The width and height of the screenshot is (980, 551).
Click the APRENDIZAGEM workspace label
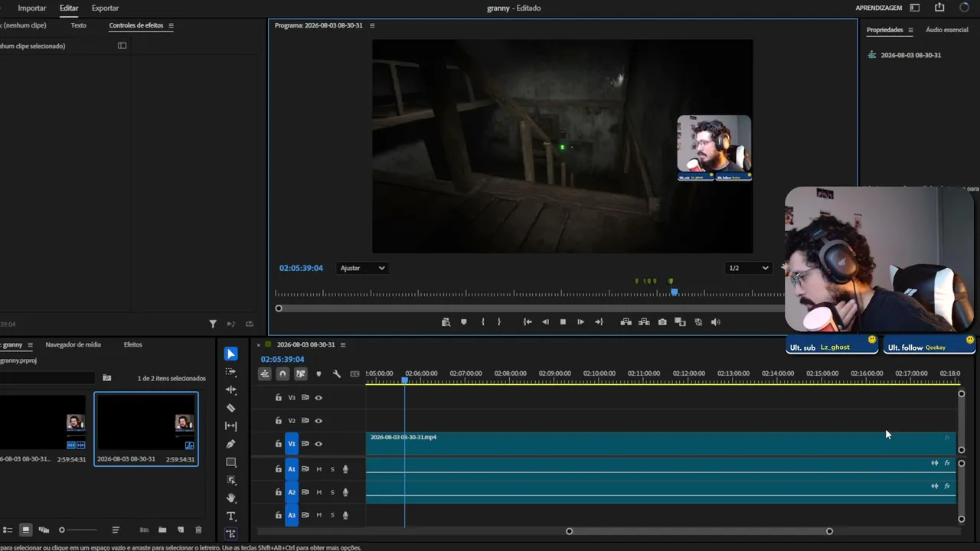pyautogui.click(x=878, y=8)
